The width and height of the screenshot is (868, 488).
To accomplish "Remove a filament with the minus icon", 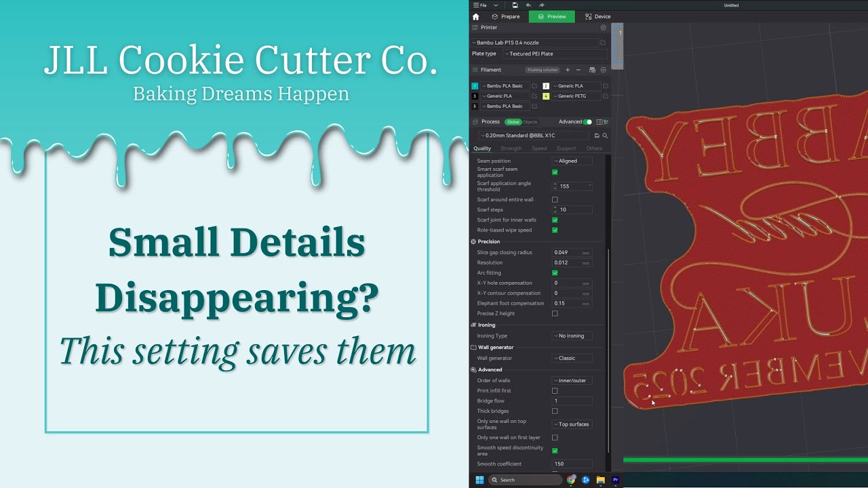I will [x=578, y=70].
